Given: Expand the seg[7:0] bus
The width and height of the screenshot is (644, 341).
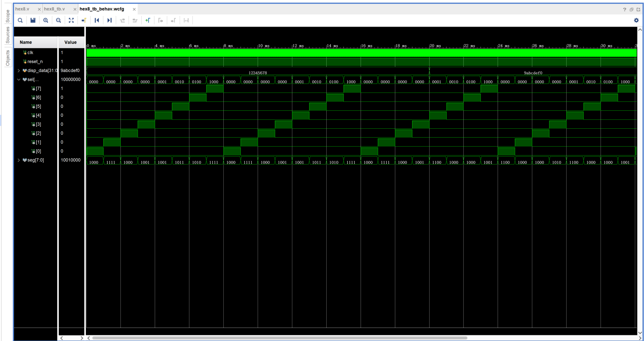Looking at the screenshot, I should coord(19,160).
